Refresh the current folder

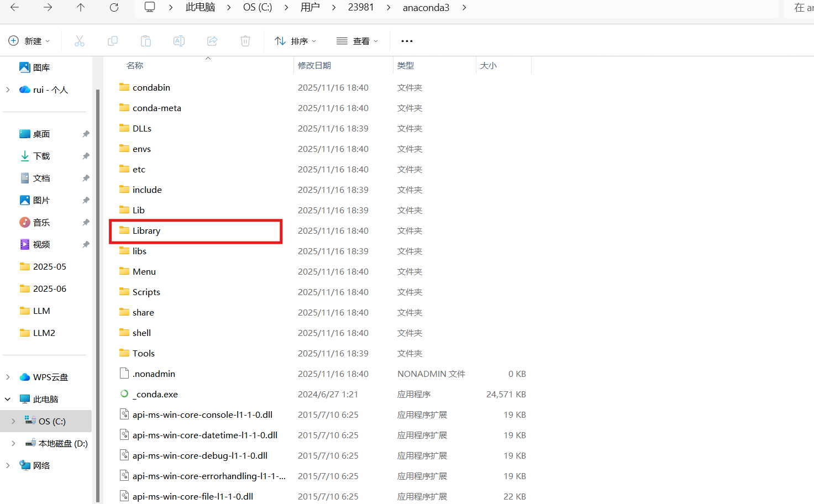coord(114,7)
